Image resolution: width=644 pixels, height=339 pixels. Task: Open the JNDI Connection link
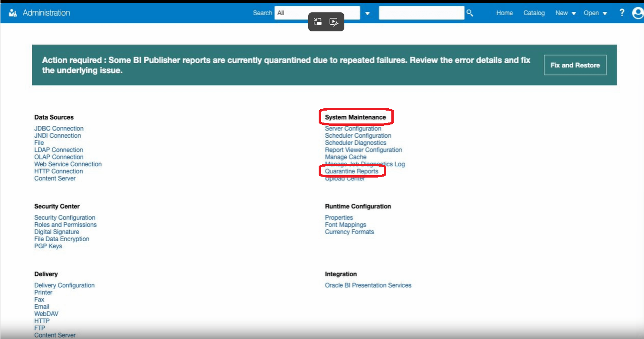57,135
